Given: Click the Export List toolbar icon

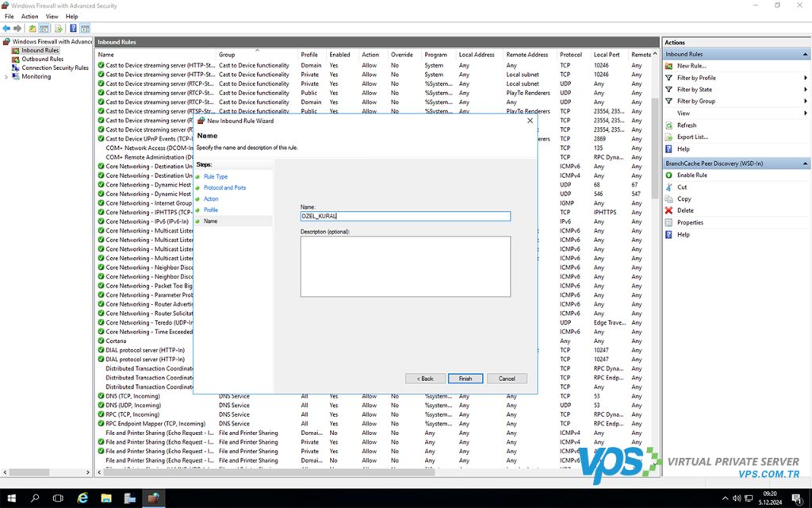Looking at the screenshot, I should (x=58, y=29).
